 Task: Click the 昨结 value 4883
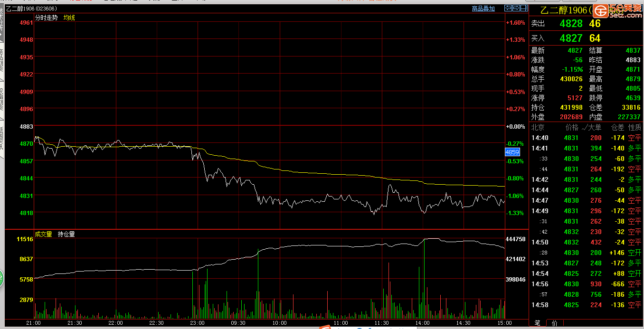point(633,60)
